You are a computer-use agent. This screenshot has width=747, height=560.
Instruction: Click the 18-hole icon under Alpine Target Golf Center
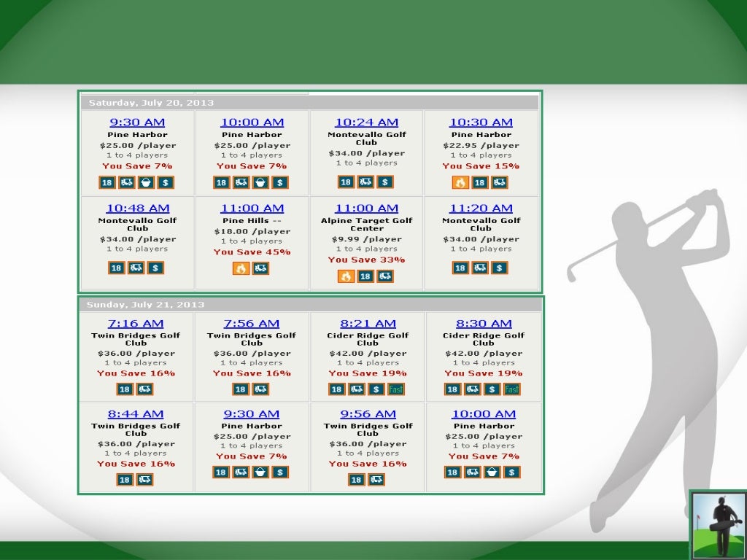(365, 276)
